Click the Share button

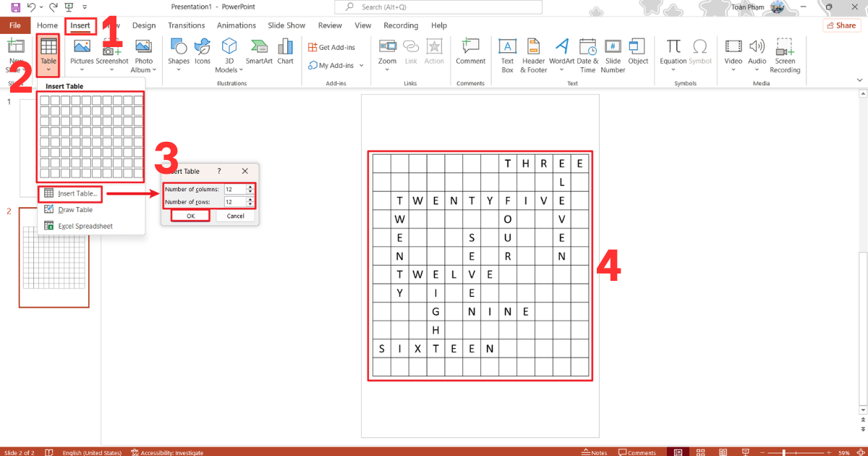[x=841, y=25]
